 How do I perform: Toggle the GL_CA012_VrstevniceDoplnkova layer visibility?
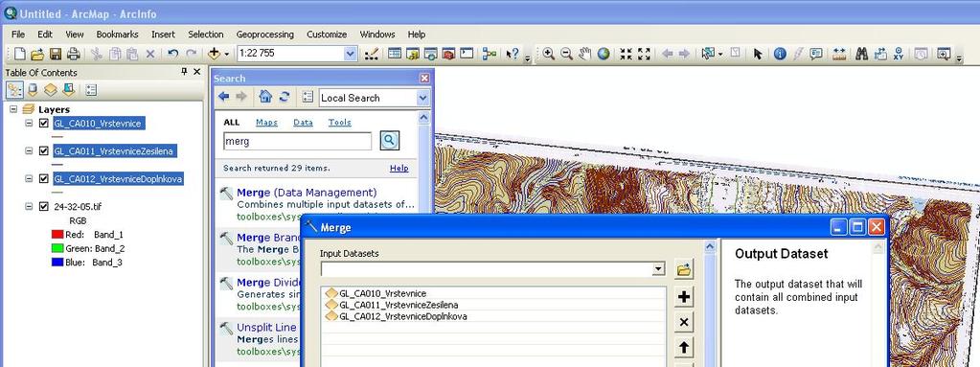[44, 179]
